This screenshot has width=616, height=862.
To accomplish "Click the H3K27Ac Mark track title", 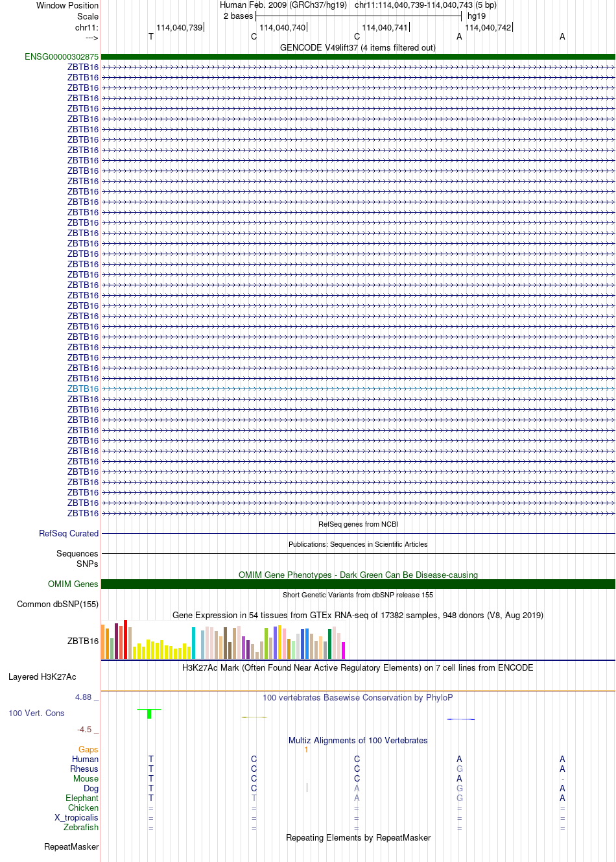I will 358,668.
